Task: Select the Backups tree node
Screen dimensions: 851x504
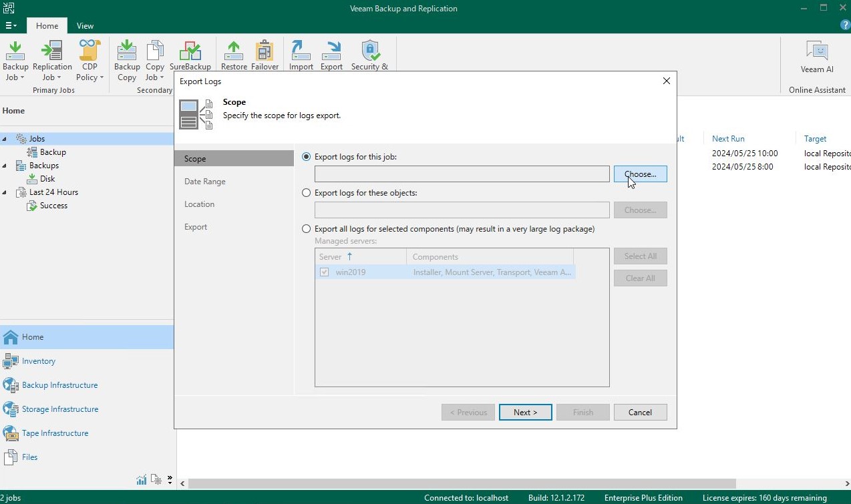Action: click(44, 166)
